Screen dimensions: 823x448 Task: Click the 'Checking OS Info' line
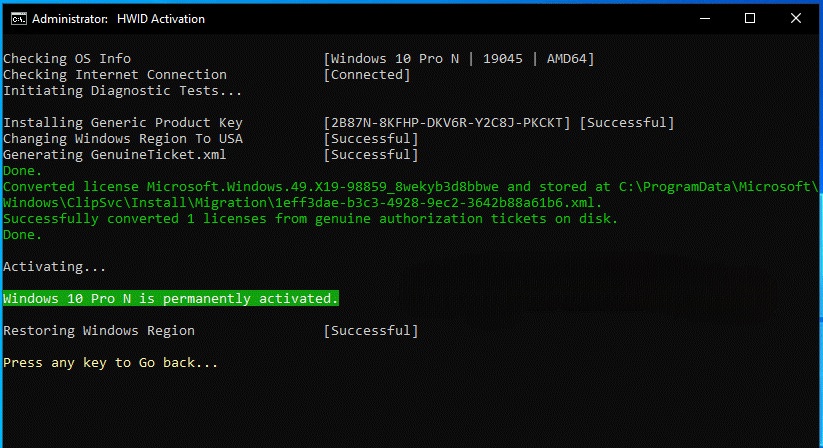pyautogui.click(x=67, y=58)
